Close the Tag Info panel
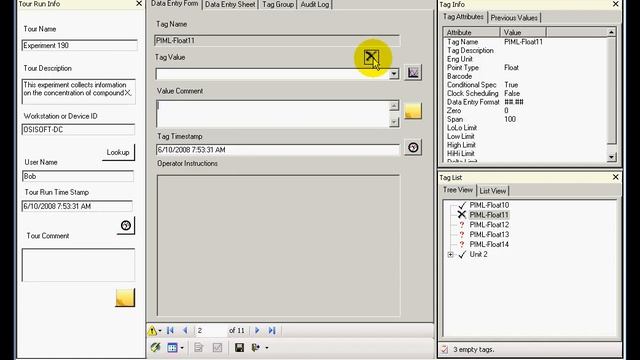 [x=616, y=4]
